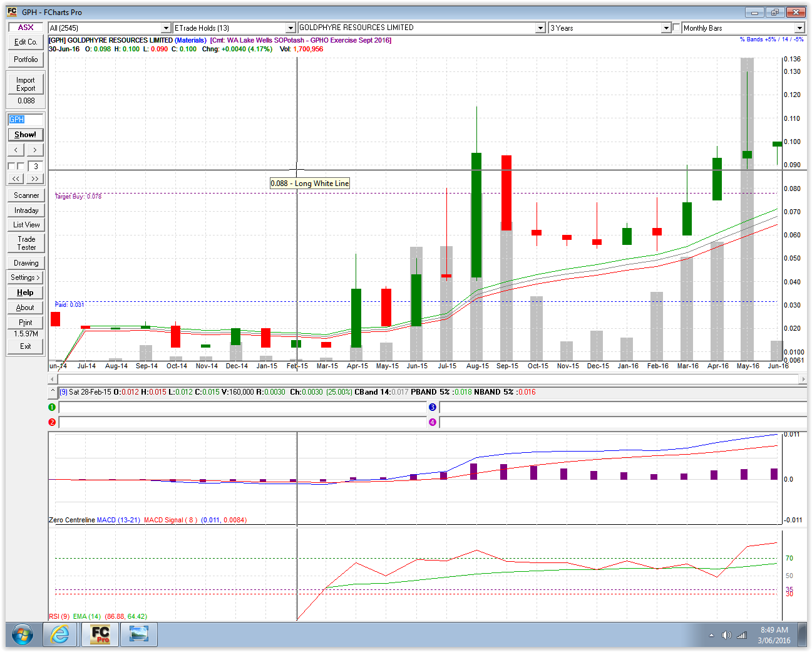The image size is (812, 652).
Task: Expand the Settings menu
Action: [x=26, y=277]
